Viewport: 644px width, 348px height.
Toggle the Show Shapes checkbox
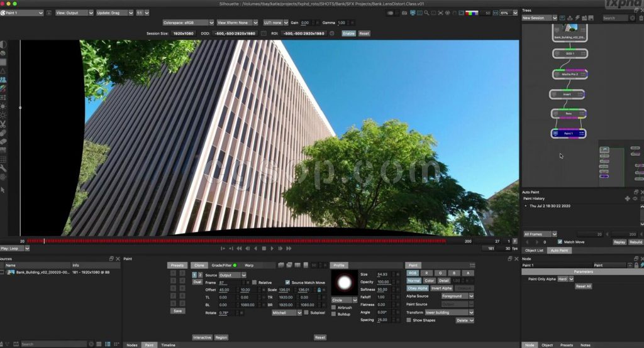click(x=409, y=320)
